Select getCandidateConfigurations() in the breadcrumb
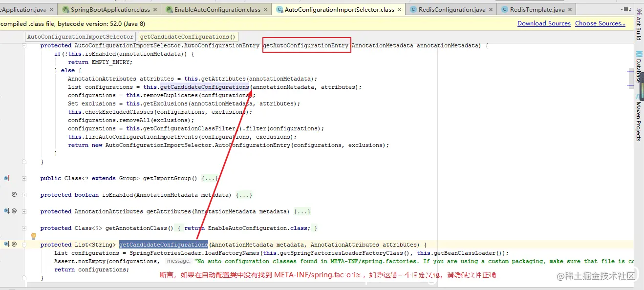This screenshot has height=290, width=644. point(188,37)
